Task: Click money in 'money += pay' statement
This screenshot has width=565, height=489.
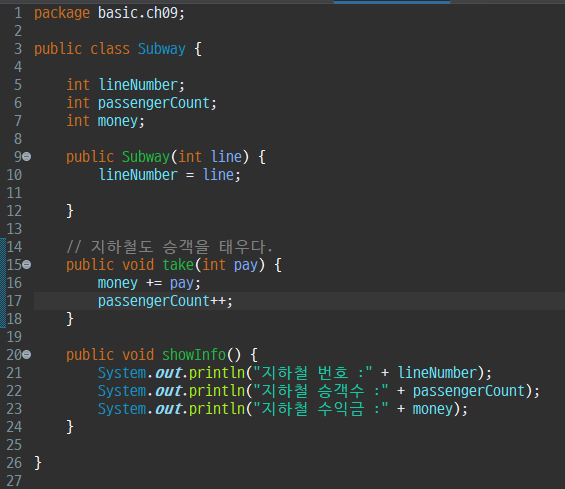Action: point(118,284)
